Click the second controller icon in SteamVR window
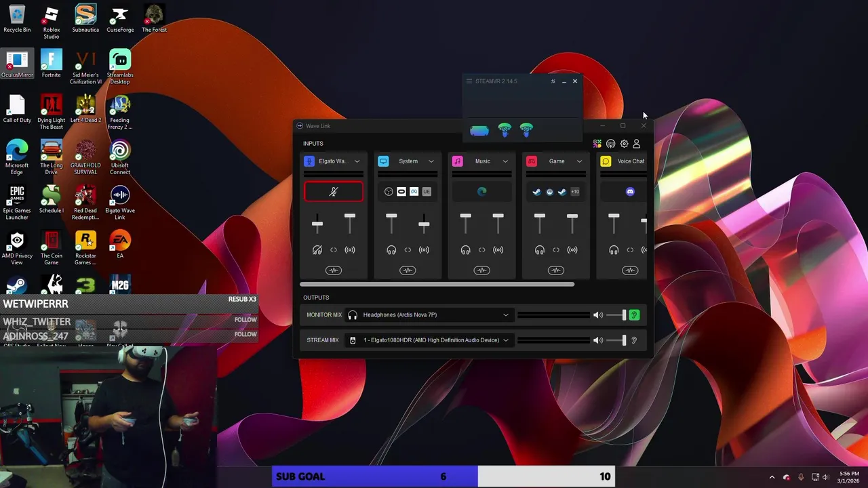 click(x=526, y=130)
